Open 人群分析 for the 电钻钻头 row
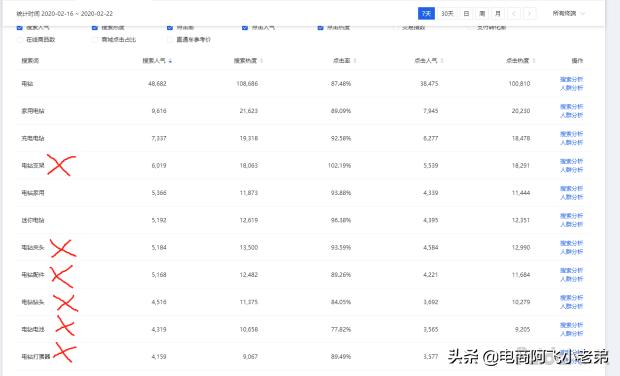Image resolution: width=620 pixels, height=376 pixels. pos(571,306)
